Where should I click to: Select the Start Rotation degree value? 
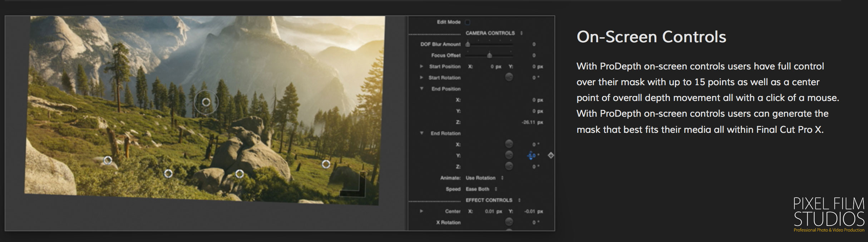pyautogui.click(x=536, y=78)
